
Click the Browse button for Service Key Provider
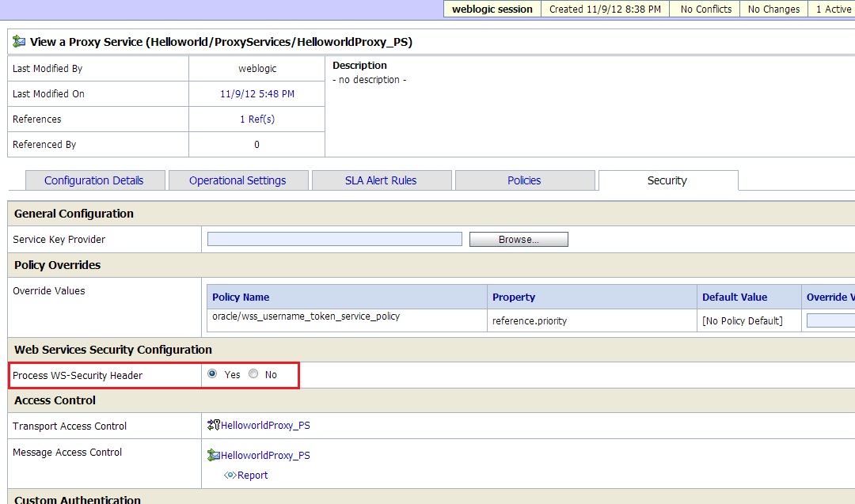(519, 239)
